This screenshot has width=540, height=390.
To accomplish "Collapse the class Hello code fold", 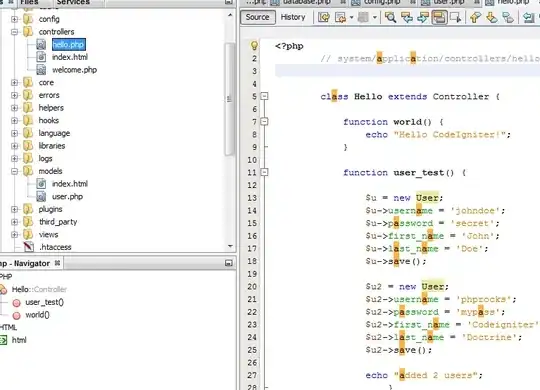I will [264, 96].
